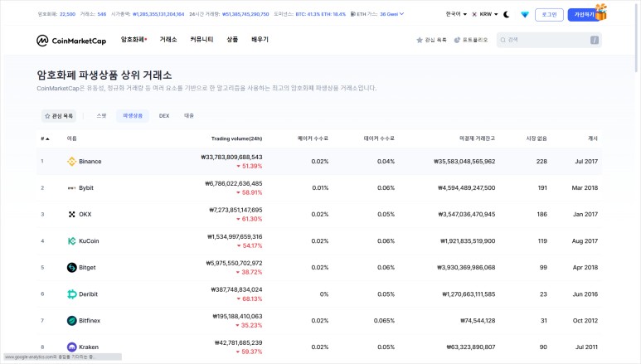Focus the search input field
641x364 pixels.
[x=549, y=40]
